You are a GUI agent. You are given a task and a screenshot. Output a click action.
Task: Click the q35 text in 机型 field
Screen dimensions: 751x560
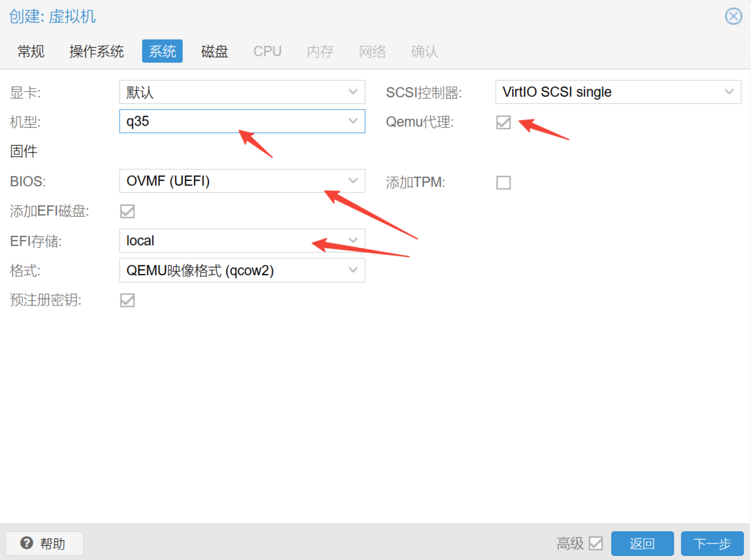point(138,121)
